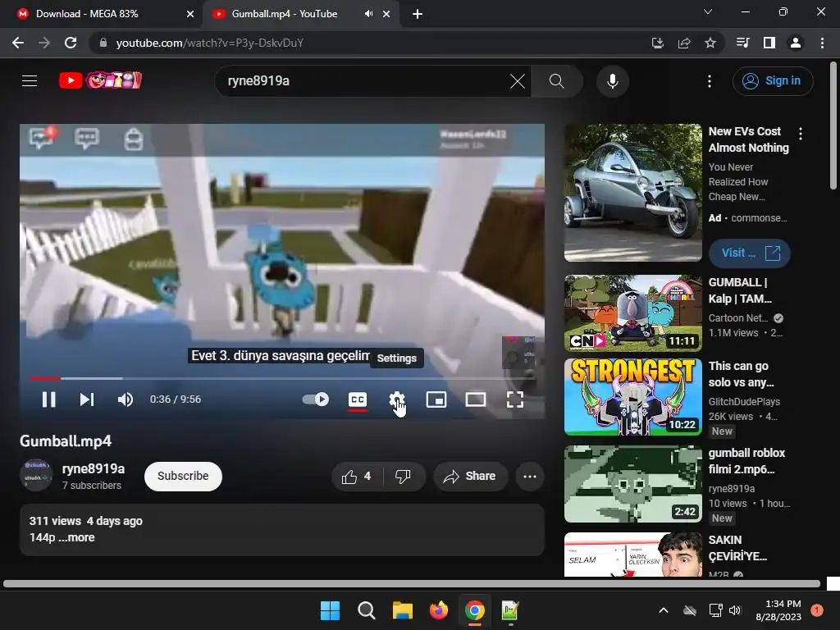Image resolution: width=840 pixels, height=630 pixels.
Task: Bookmark this page with the star
Action: point(710,43)
